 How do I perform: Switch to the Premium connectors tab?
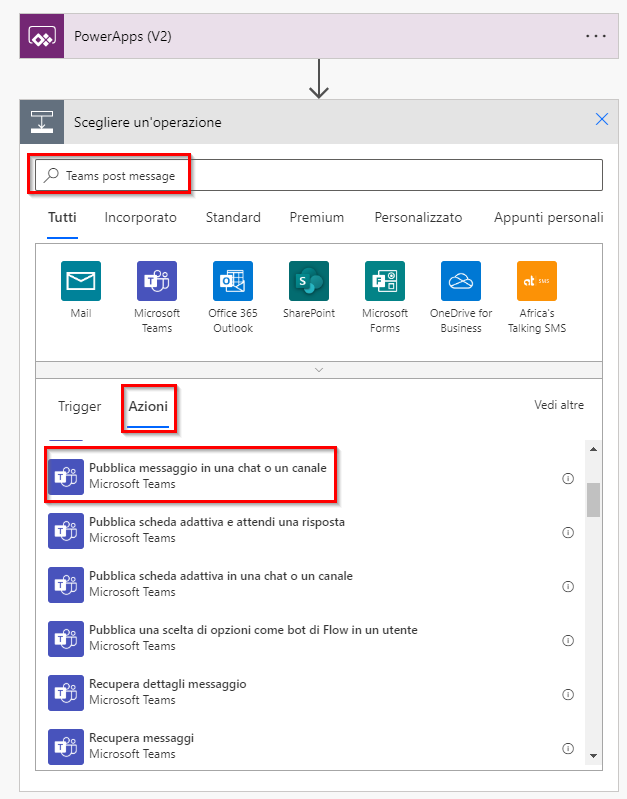[317, 218]
